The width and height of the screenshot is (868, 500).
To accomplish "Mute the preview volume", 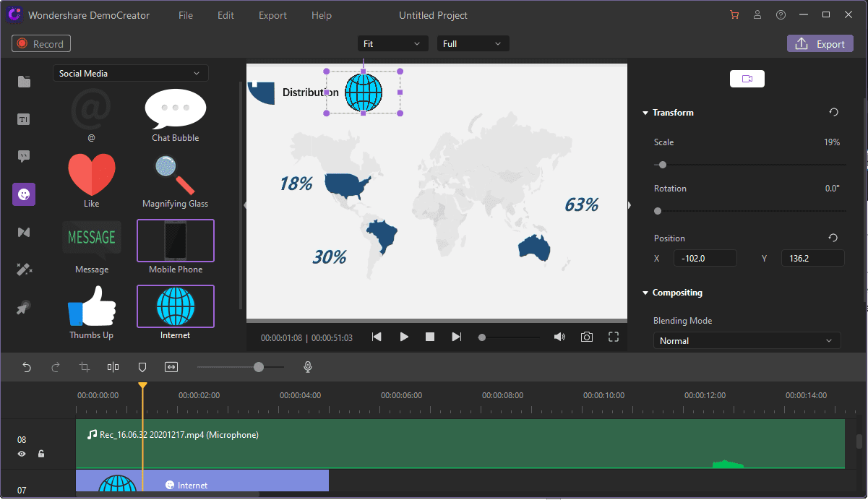I will (x=559, y=337).
